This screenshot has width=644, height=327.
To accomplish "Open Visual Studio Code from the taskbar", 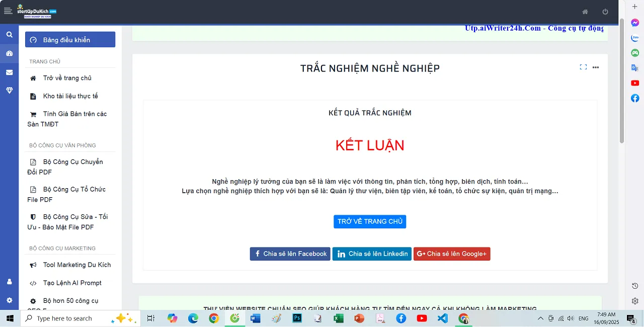I will tap(442, 318).
